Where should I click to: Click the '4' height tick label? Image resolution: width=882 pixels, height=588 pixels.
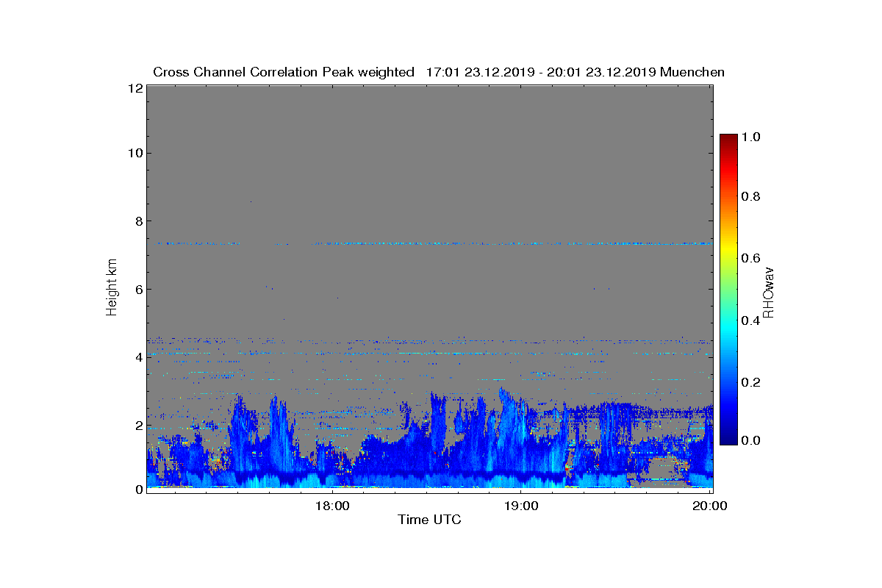coord(138,357)
